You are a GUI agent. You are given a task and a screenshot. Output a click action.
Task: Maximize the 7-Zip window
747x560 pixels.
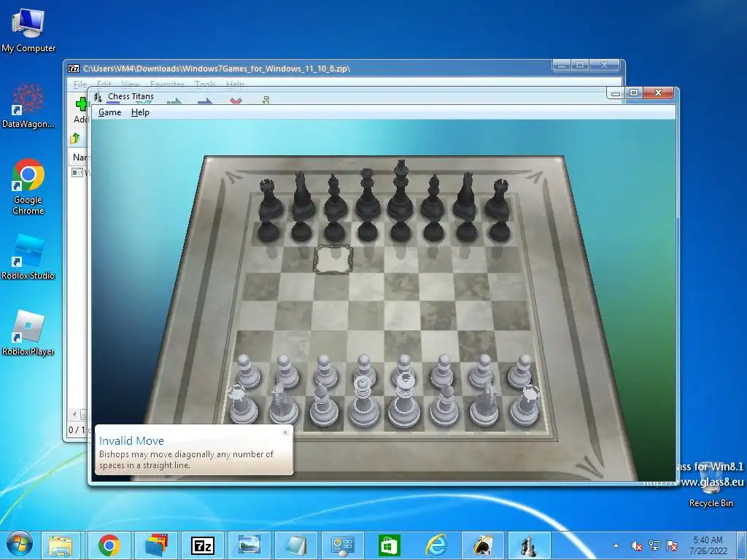click(580, 65)
